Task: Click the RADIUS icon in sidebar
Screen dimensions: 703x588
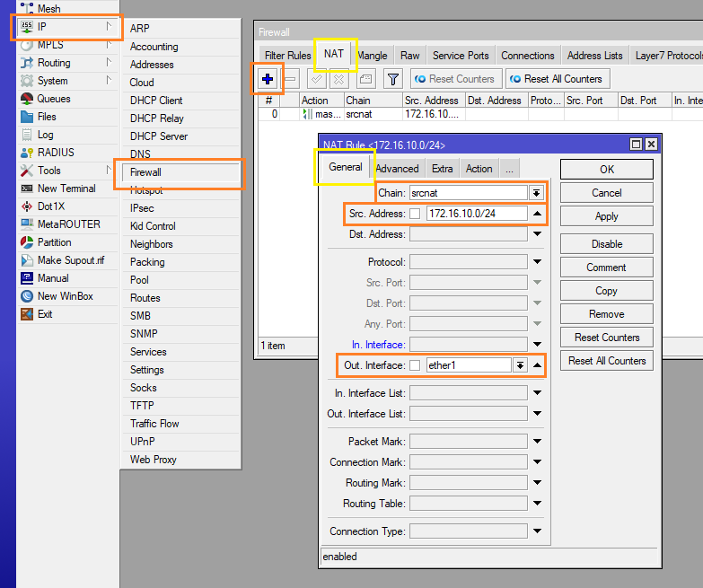Action: click(26, 153)
